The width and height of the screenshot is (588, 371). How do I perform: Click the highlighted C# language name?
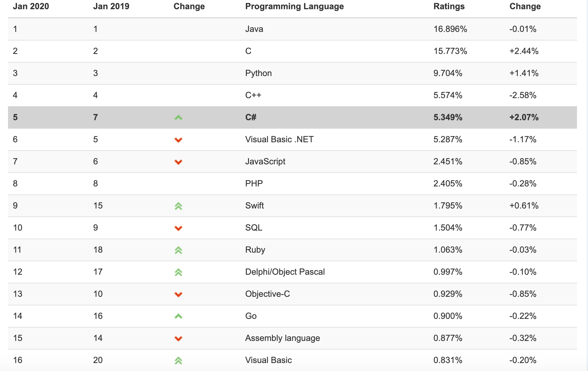pyautogui.click(x=251, y=117)
